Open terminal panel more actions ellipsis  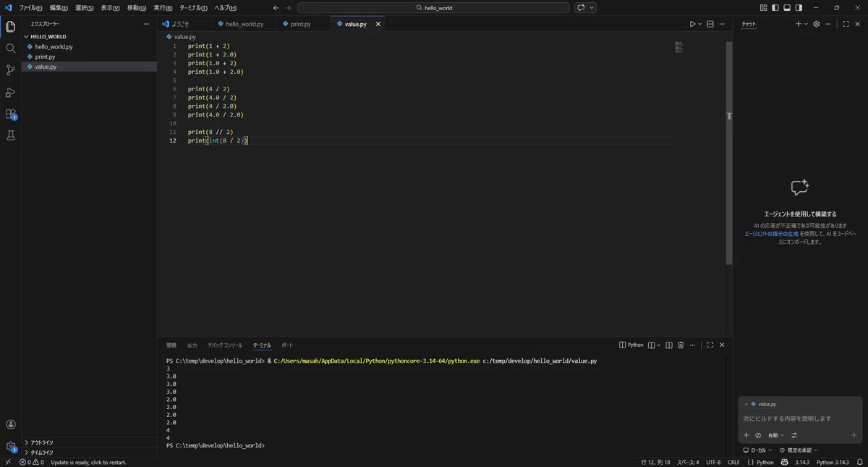[x=693, y=345]
